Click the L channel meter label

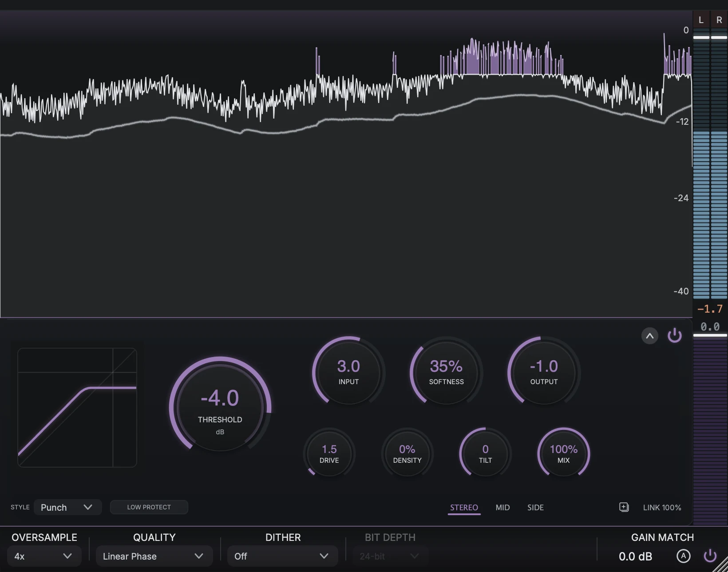[701, 20]
